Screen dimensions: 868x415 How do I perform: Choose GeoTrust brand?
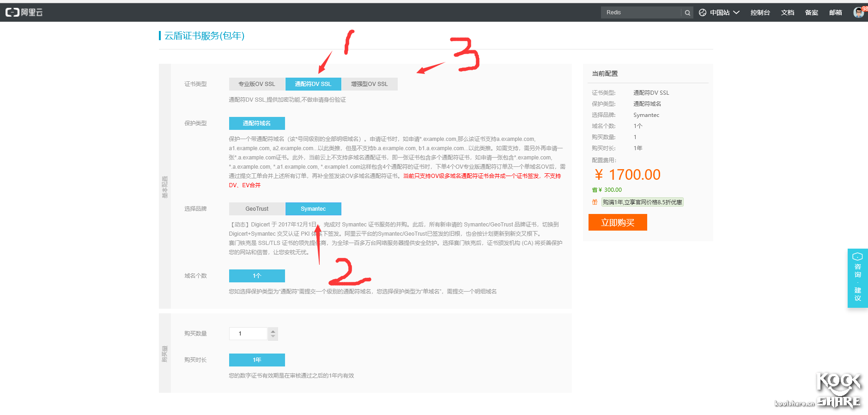click(x=257, y=209)
